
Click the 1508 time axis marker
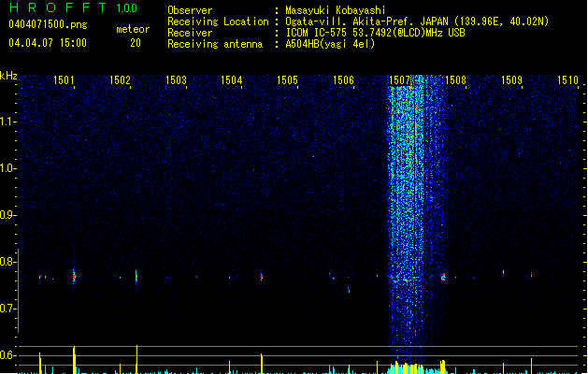point(455,80)
